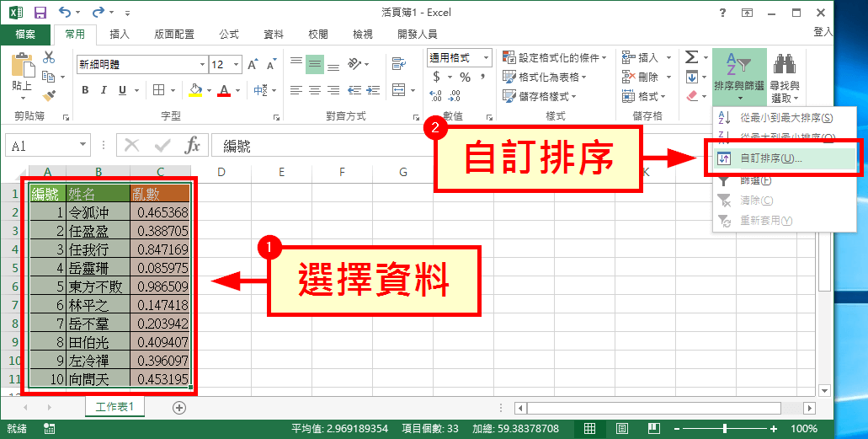Open 尋找與選取 binoculars button
This screenshot has width=868, height=439.
pyautogui.click(x=785, y=78)
